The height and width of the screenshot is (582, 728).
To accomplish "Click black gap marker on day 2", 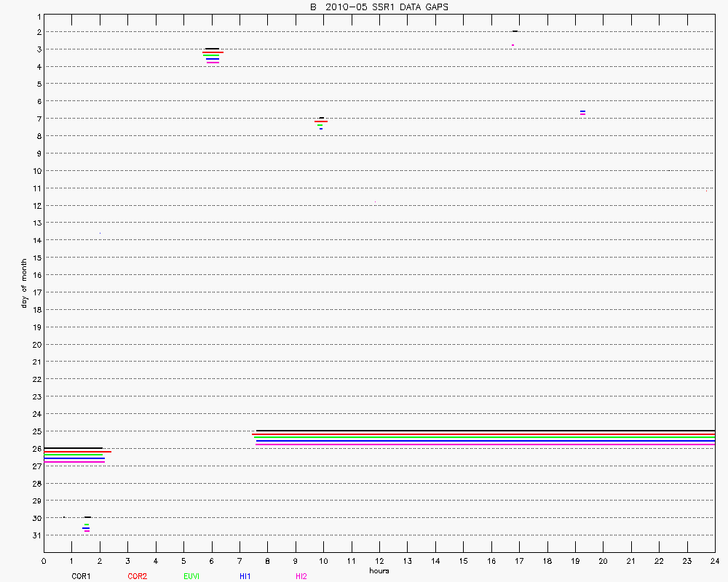I will [515, 31].
